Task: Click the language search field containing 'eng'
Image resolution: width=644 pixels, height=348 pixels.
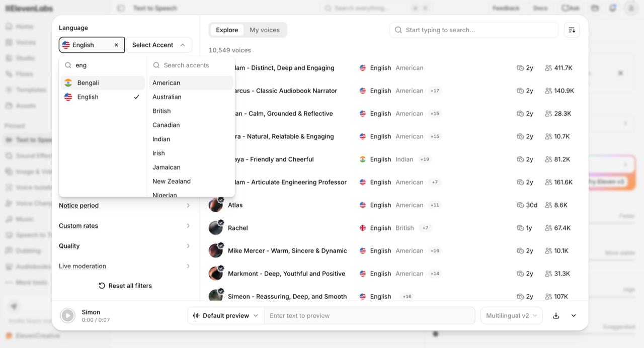Action: [103, 65]
